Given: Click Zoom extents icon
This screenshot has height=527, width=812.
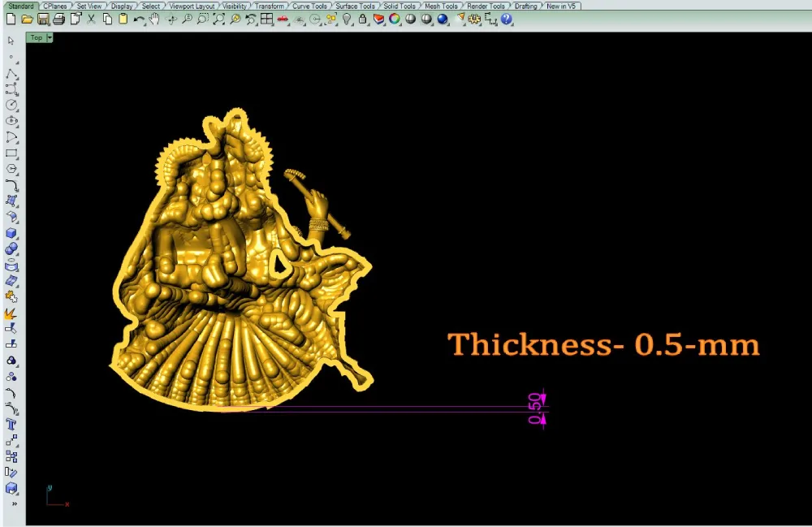Looking at the screenshot, I should [219, 19].
